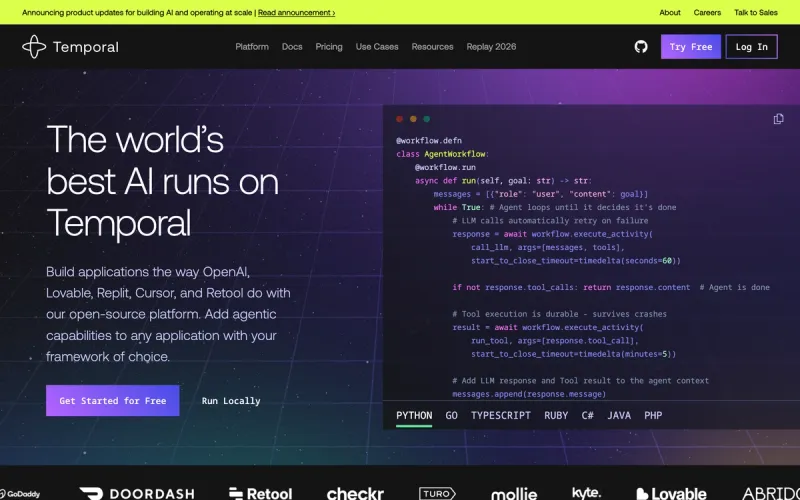The width and height of the screenshot is (800, 500).
Task: Go to Pricing page
Action: click(x=329, y=46)
